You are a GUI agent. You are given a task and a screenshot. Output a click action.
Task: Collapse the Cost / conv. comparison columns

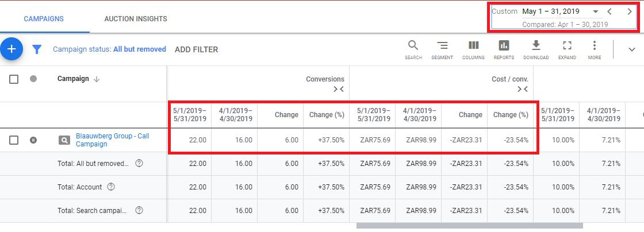pos(522,89)
